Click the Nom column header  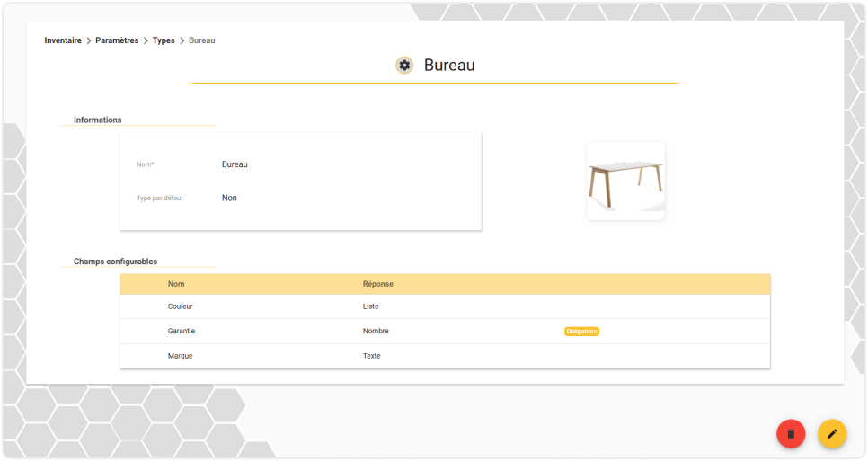(176, 284)
